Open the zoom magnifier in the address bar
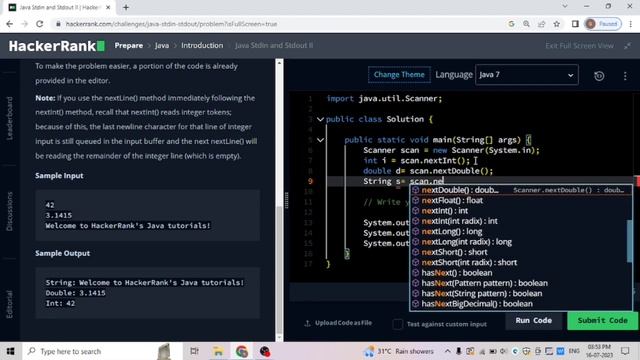Screen dimensions: 640x360 tap(526, 24)
